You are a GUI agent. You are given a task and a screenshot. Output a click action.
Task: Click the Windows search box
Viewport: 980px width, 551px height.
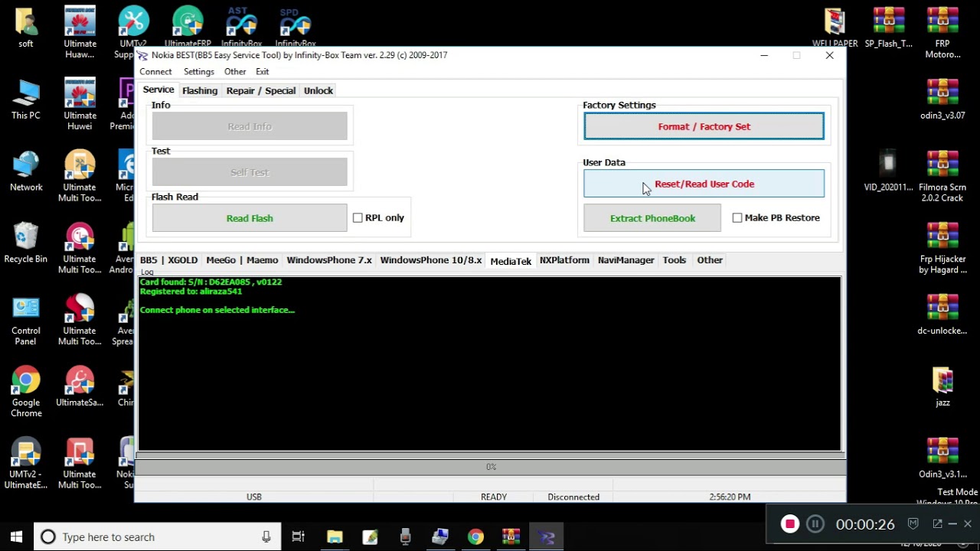click(x=157, y=536)
